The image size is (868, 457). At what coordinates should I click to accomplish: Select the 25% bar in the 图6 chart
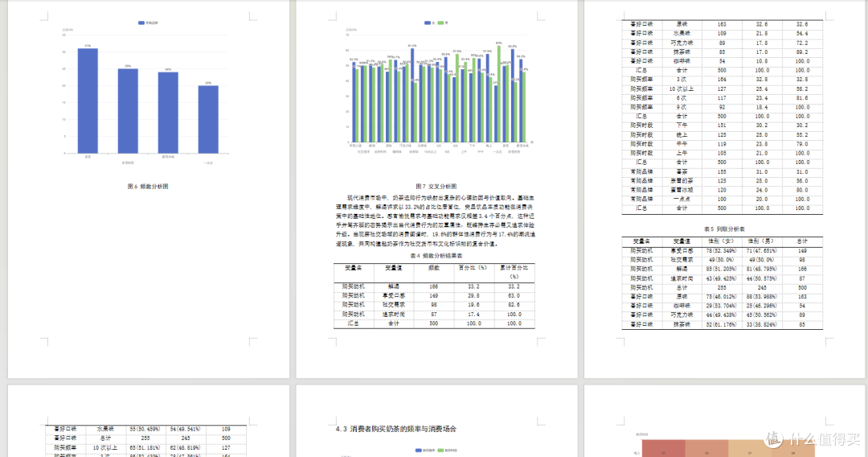pos(128,111)
